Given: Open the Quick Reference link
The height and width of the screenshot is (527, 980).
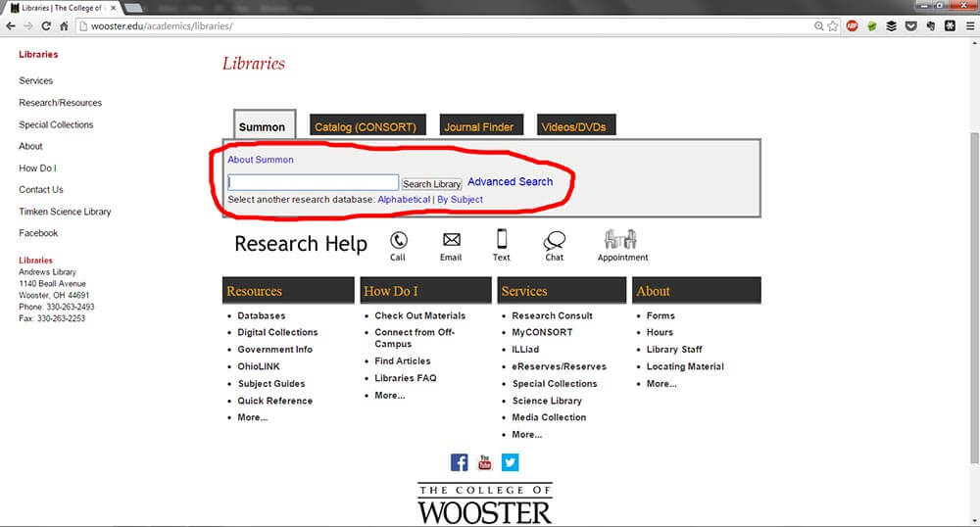Looking at the screenshot, I should coord(275,401).
